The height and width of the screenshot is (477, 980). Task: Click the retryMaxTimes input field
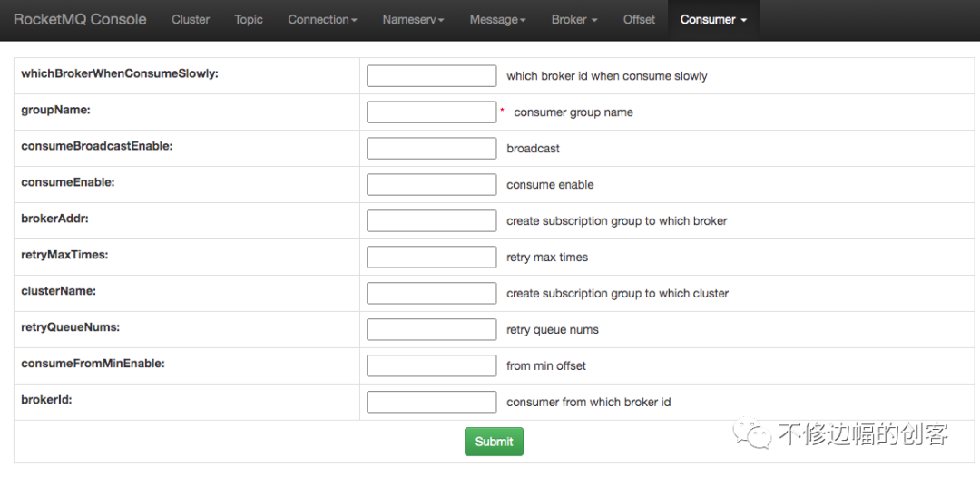pyautogui.click(x=431, y=258)
